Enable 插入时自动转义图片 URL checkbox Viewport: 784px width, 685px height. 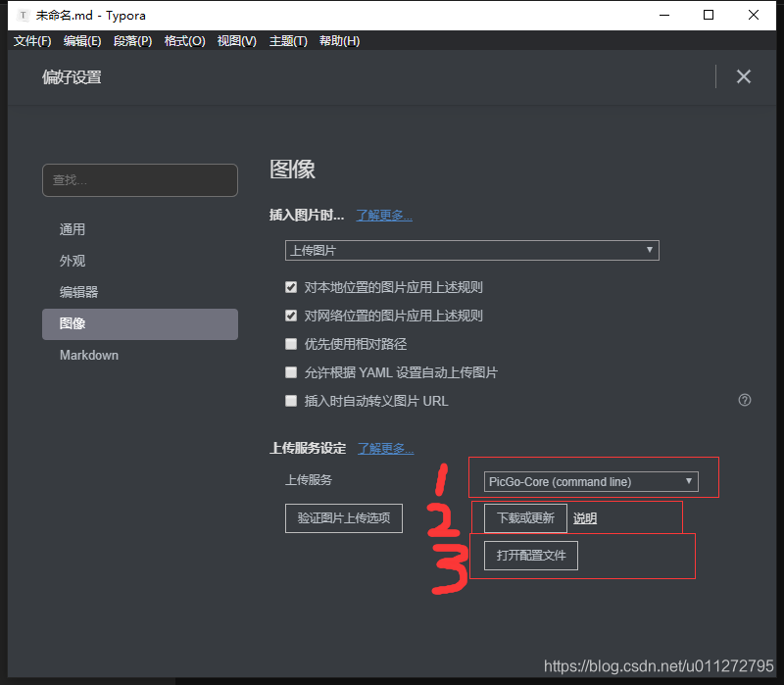pos(291,401)
